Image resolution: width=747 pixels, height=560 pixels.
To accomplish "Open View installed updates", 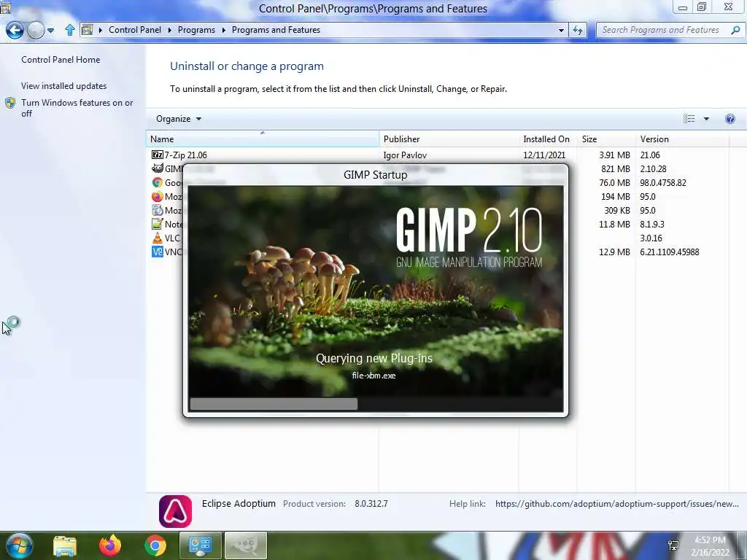I will (x=64, y=86).
